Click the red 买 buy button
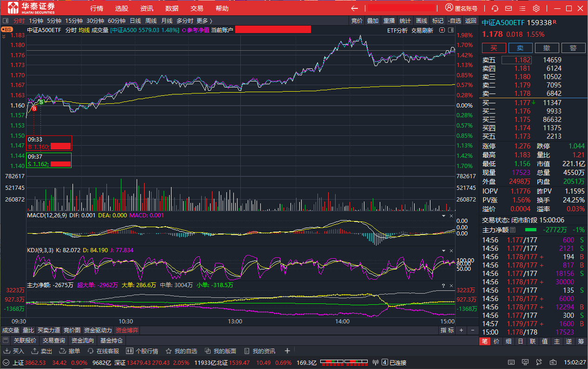The height and width of the screenshot is (369, 588). pos(494,48)
